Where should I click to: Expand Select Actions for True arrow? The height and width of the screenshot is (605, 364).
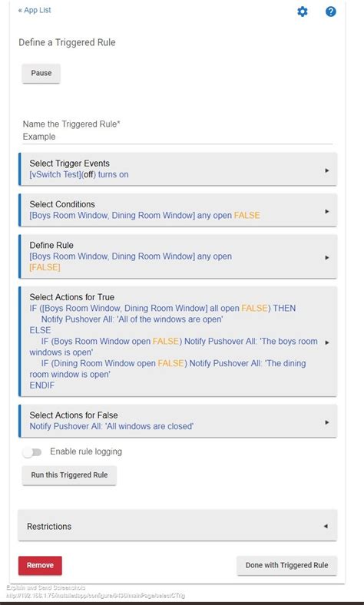coord(327,342)
